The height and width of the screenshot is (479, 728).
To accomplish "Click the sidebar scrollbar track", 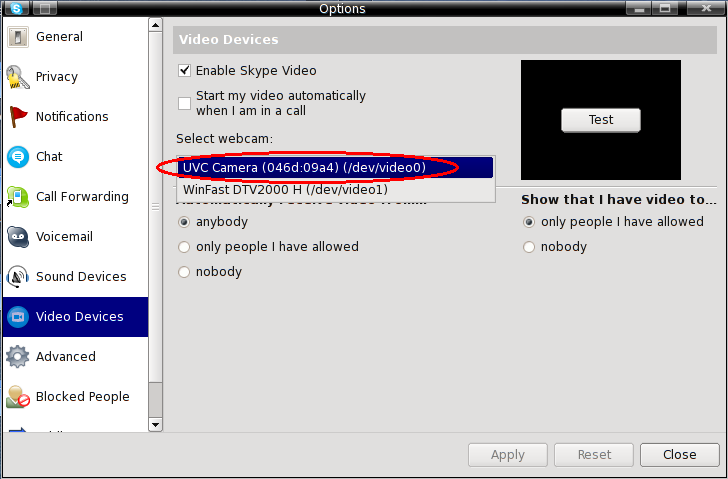I will [x=156, y=400].
